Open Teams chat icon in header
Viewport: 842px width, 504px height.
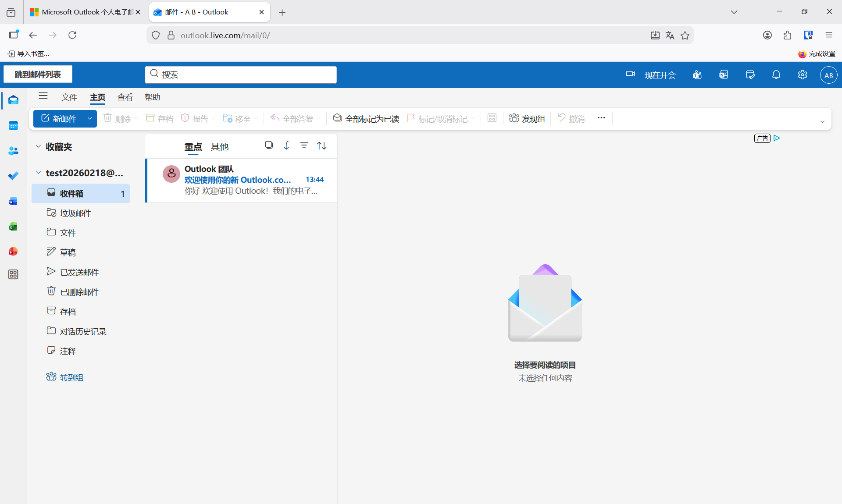coord(697,75)
